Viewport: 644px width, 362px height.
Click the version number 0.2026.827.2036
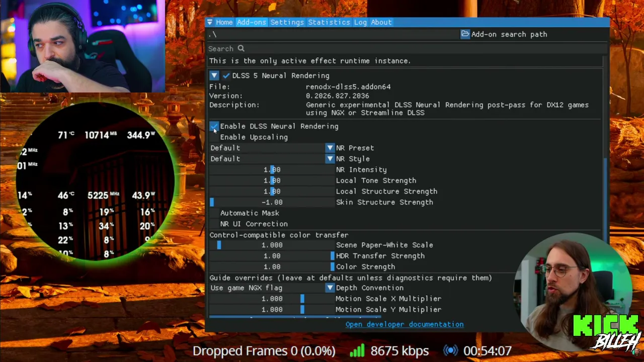[337, 96]
